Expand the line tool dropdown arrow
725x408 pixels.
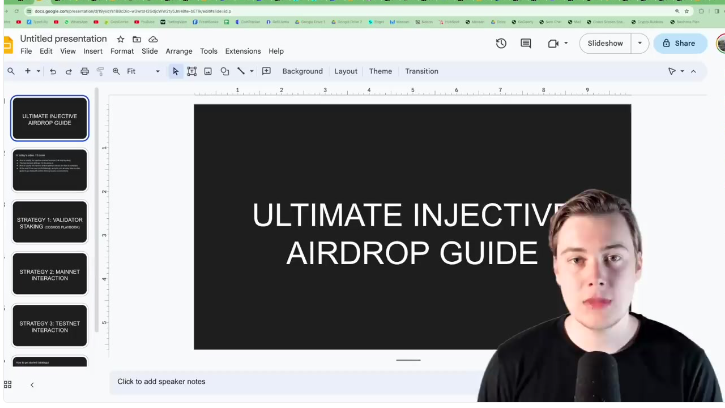(252, 71)
